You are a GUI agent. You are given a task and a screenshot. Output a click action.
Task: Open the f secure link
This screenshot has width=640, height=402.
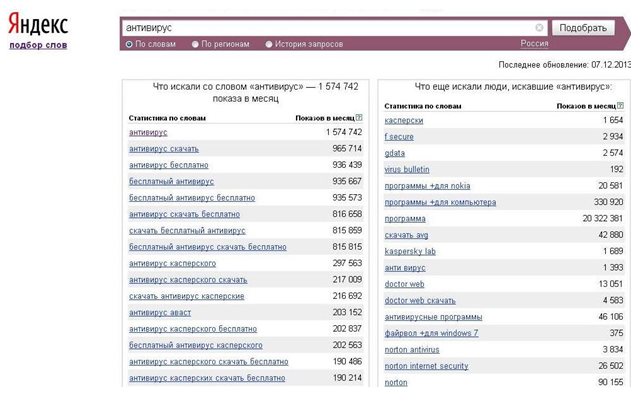click(399, 137)
